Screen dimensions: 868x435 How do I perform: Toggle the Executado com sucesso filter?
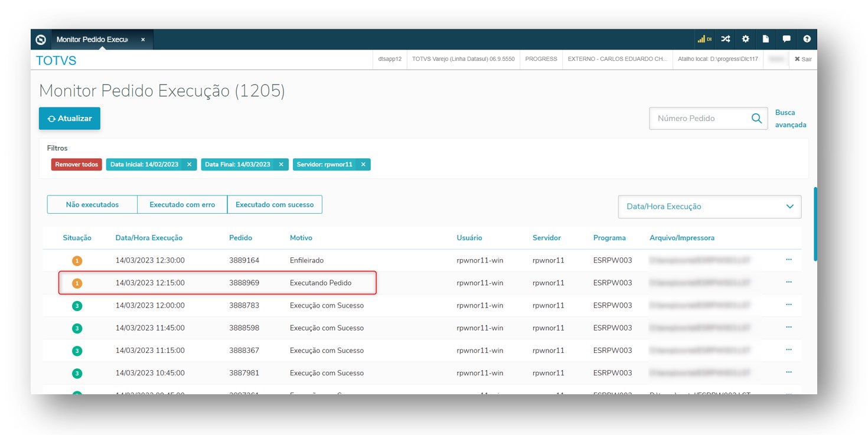click(x=275, y=205)
